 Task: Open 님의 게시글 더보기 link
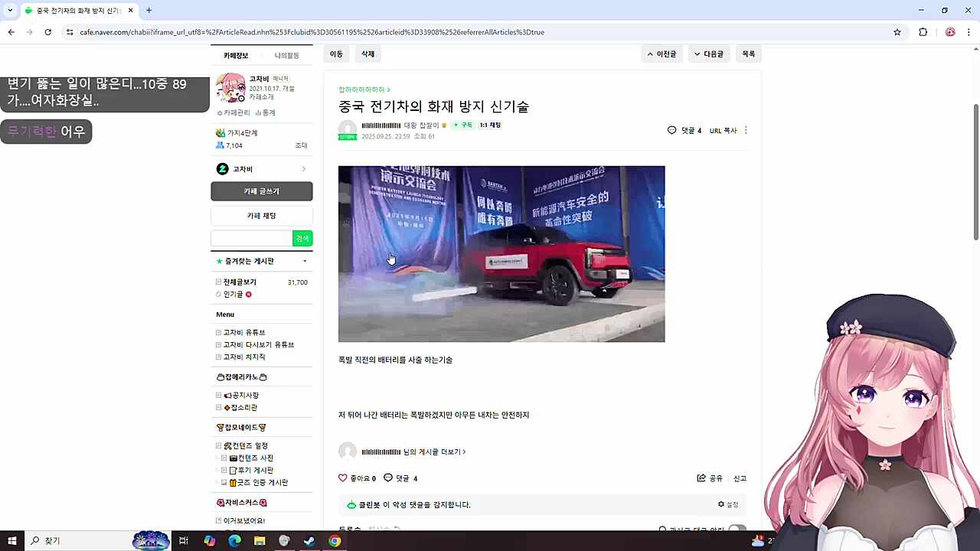coord(434,452)
